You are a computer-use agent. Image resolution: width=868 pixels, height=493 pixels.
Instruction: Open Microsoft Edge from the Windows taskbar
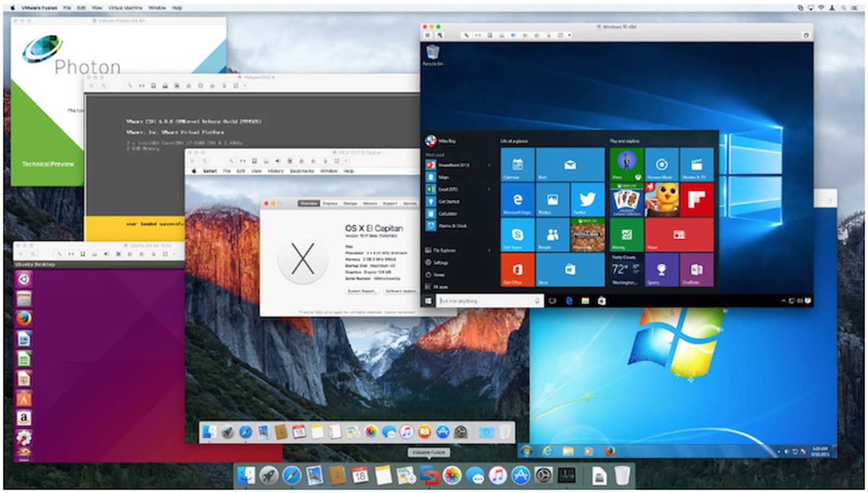coord(569,300)
